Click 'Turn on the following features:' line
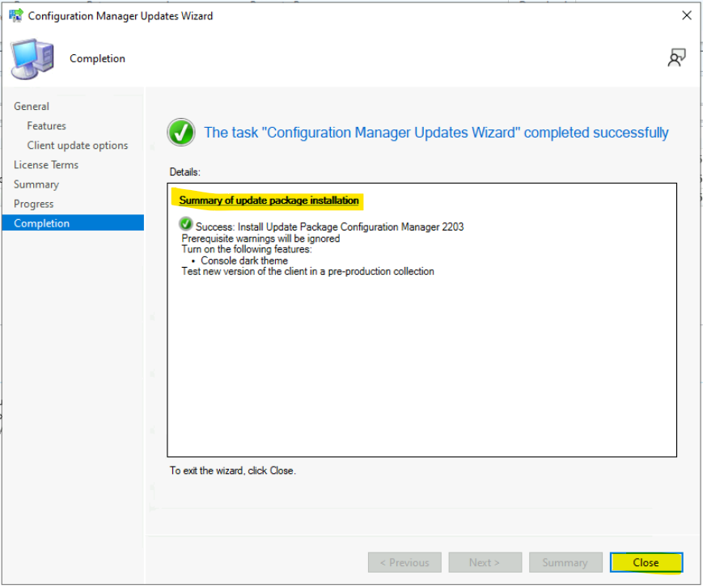Viewport: 703px width, 588px height. coord(247,250)
